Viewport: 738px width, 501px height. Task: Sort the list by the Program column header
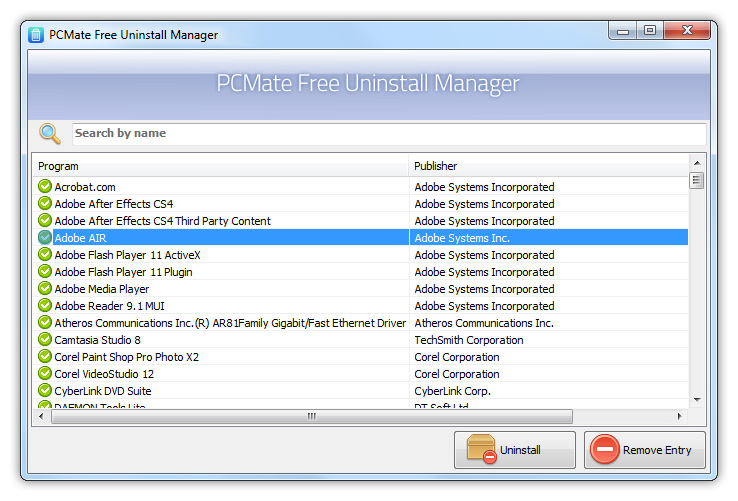220,166
